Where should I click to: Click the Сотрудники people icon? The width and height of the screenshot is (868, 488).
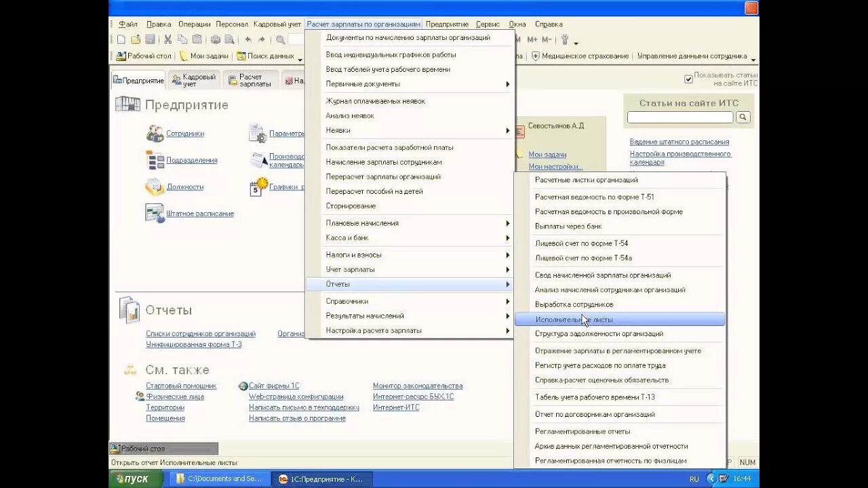pyautogui.click(x=155, y=134)
